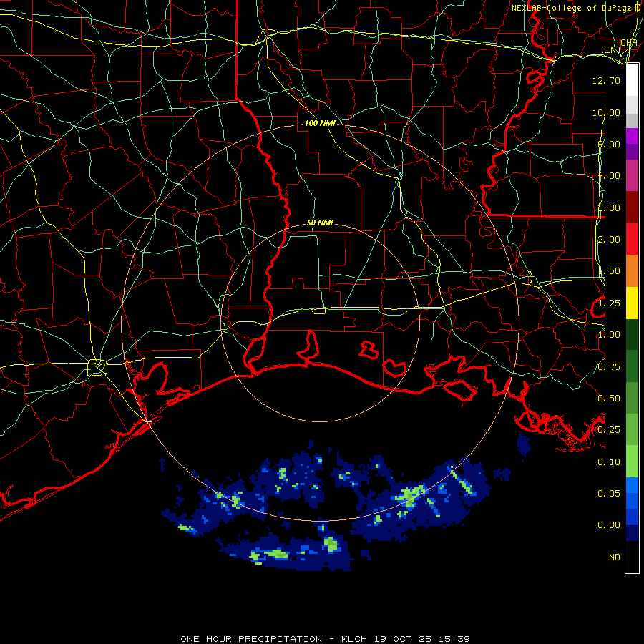The width and height of the screenshot is (644, 644).
Task: Click the NEXLAB-College of DuPage credit text
Action: click(571, 8)
